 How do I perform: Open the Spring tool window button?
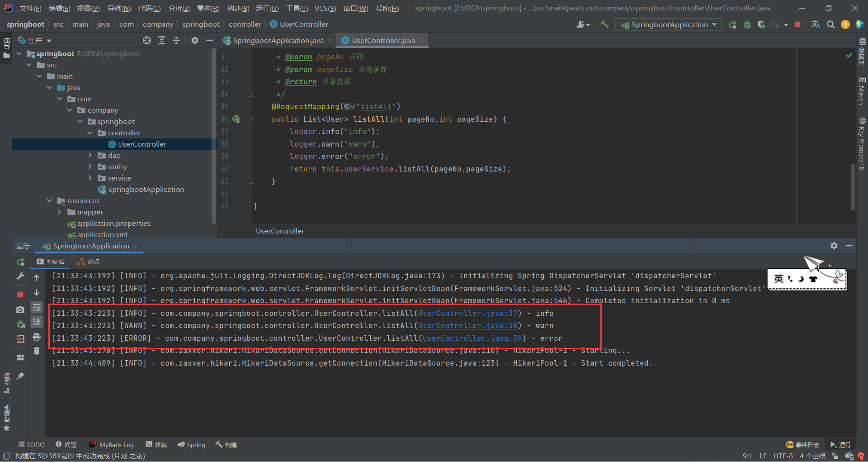(x=191, y=444)
